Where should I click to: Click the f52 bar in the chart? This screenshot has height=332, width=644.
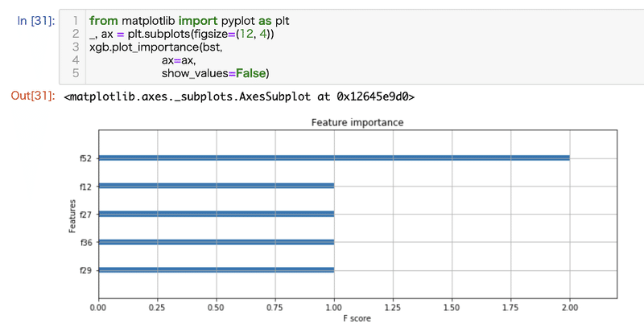click(x=333, y=158)
